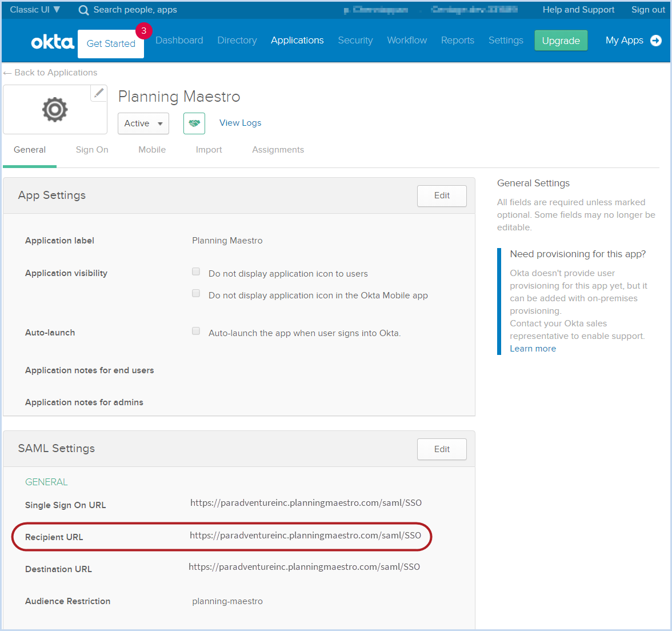Click the Get Started button
The height and width of the screenshot is (631, 672).
(x=111, y=43)
